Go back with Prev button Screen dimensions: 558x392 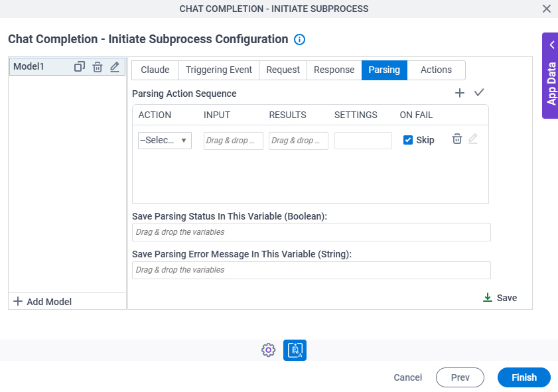(460, 377)
